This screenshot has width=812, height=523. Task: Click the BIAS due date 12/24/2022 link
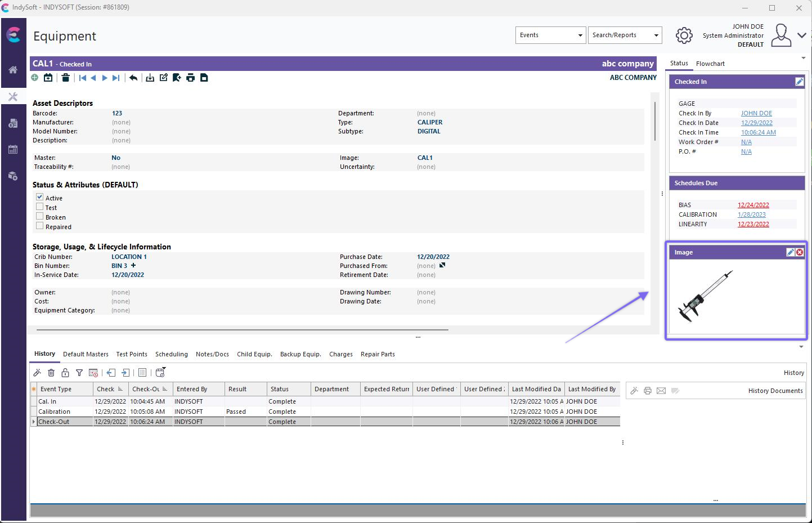point(753,205)
